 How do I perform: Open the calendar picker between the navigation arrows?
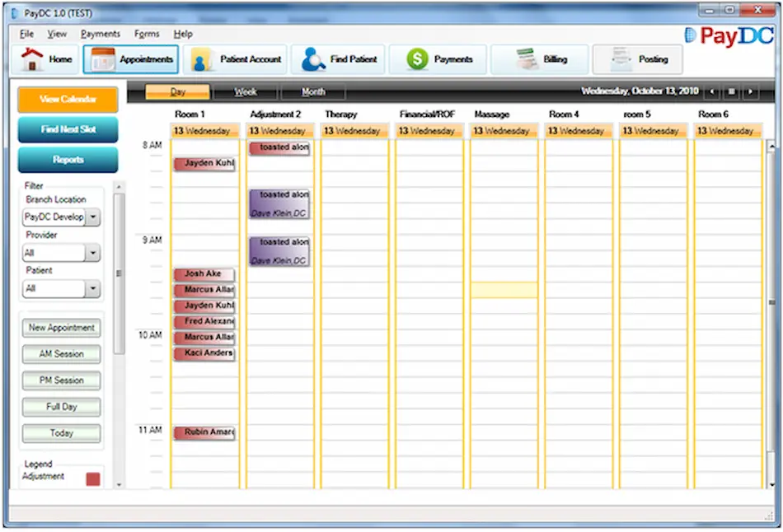[x=733, y=91]
